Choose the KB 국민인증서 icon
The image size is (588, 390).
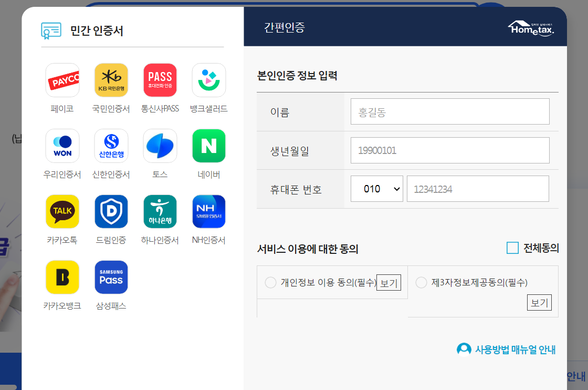(111, 80)
